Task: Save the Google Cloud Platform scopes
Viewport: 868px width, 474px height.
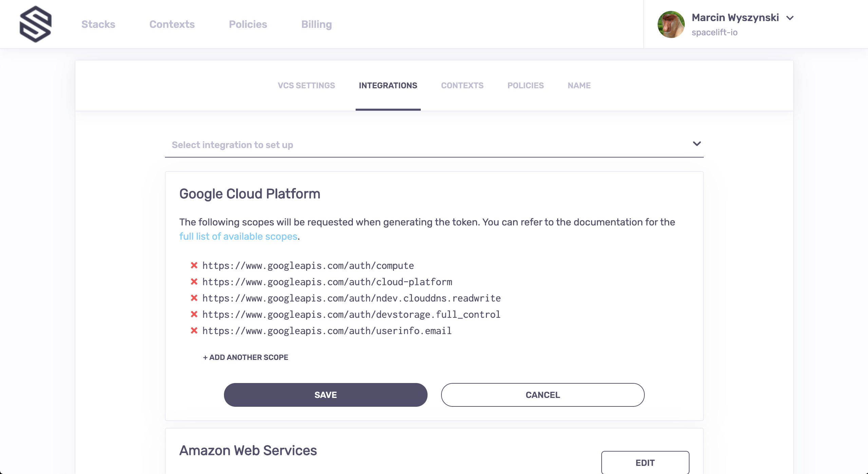Action: click(x=325, y=395)
